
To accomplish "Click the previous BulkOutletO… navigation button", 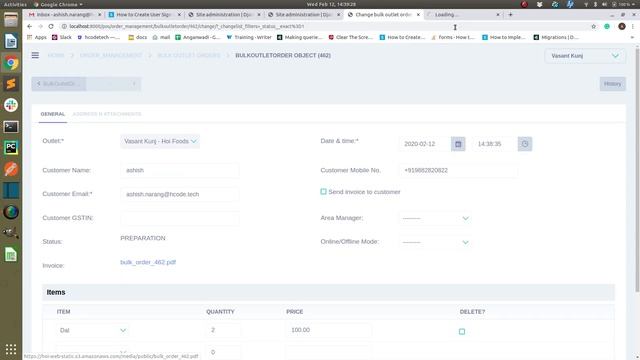I will (59, 84).
